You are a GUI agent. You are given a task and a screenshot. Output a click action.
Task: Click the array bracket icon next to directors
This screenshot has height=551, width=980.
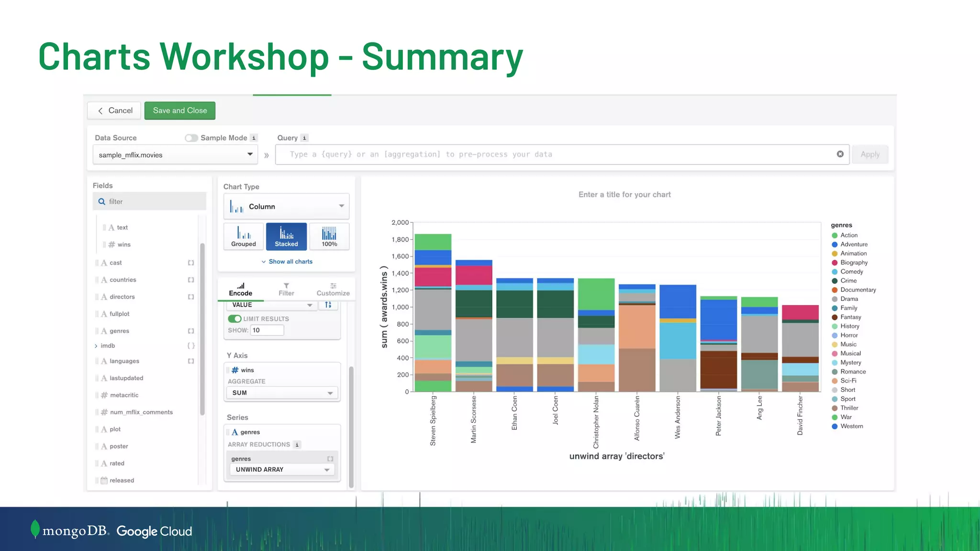(191, 297)
